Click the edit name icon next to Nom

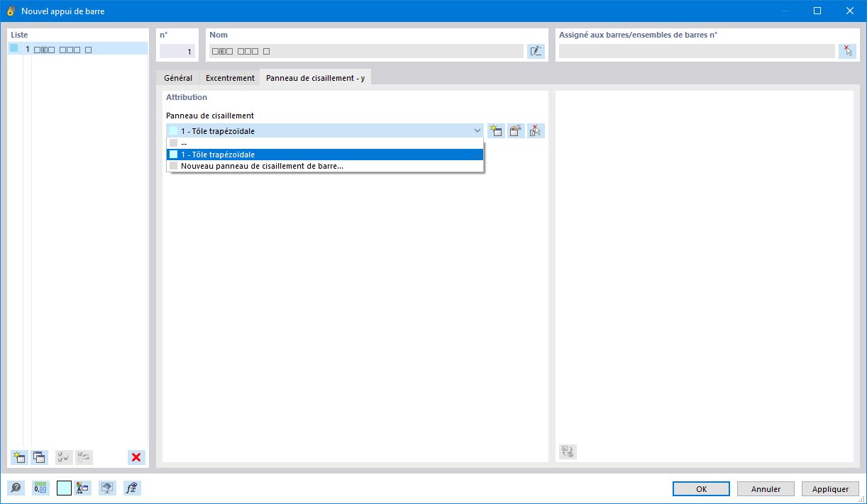point(536,51)
